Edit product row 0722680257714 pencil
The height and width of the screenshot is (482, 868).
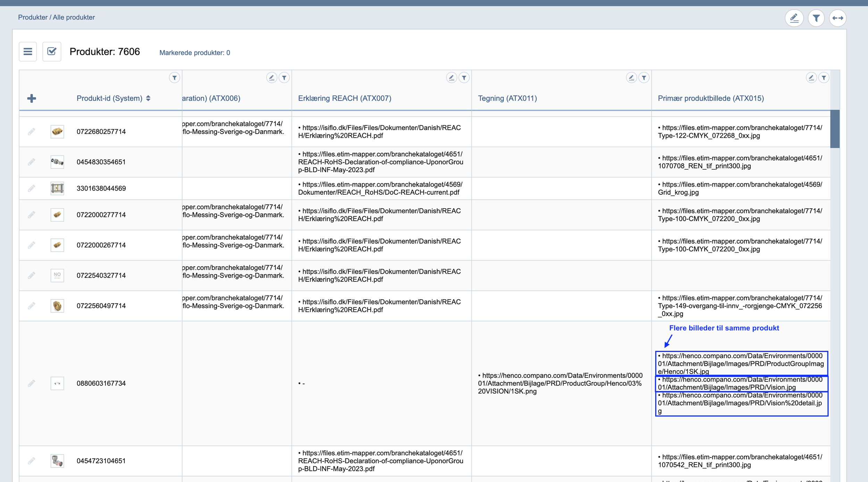pyautogui.click(x=32, y=132)
